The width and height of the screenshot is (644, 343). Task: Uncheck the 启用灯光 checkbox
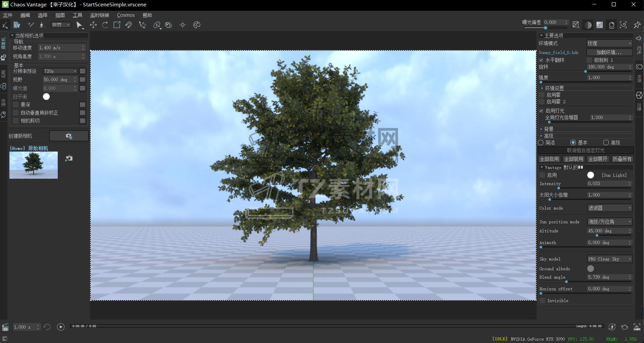[x=541, y=111]
